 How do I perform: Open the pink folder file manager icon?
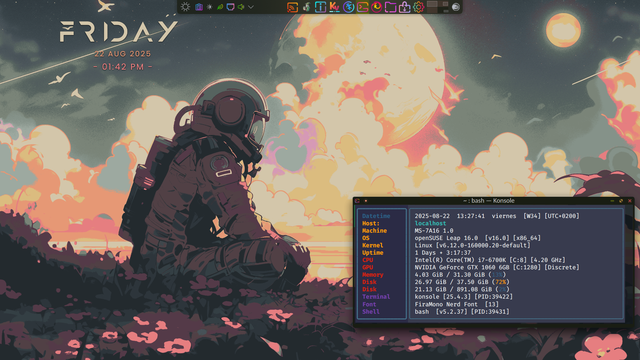coord(391,7)
